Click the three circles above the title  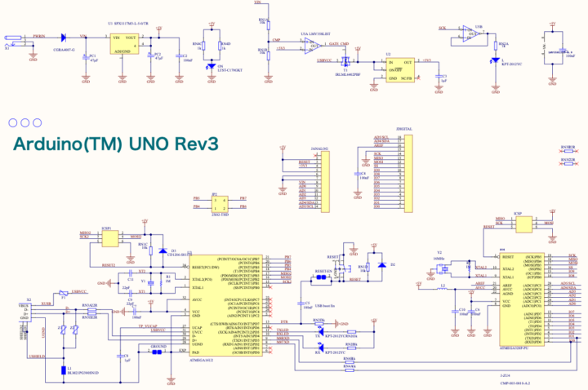point(25,122)
